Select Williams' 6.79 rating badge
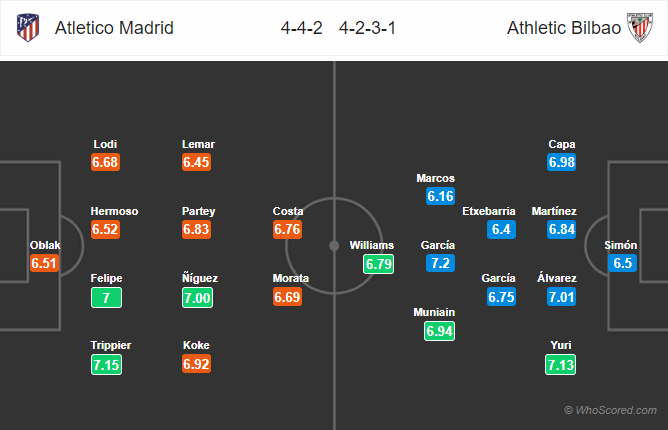 point(378,264)
